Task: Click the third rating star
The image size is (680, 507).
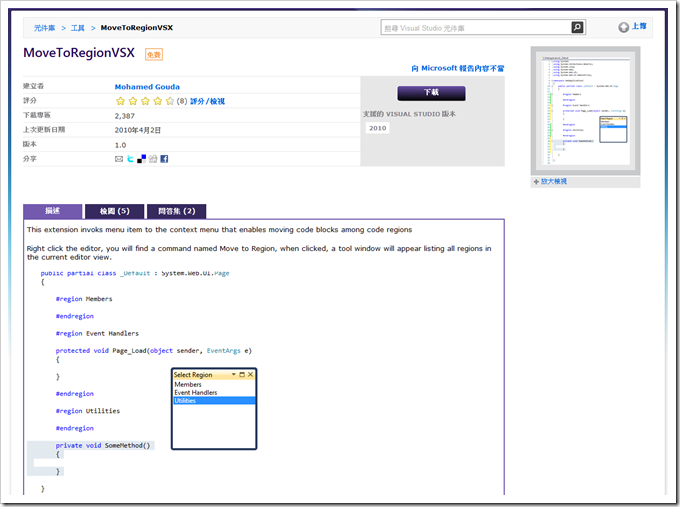Action: pos(145,101)
